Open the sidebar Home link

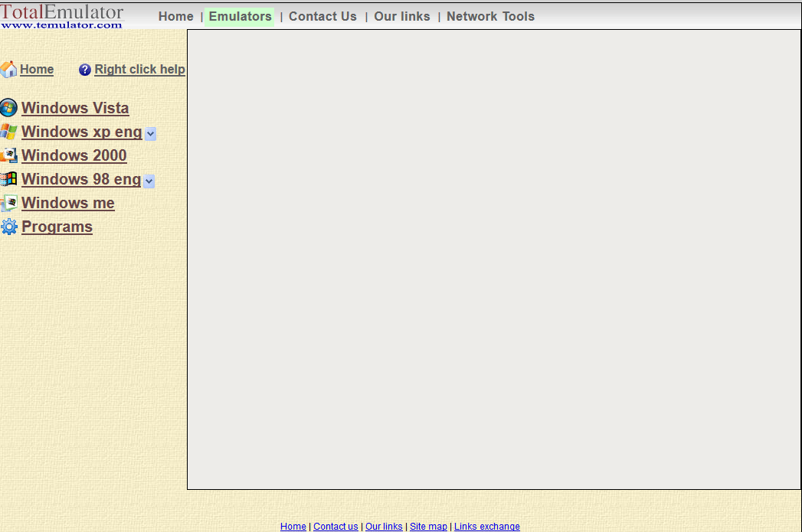(37, 70)
